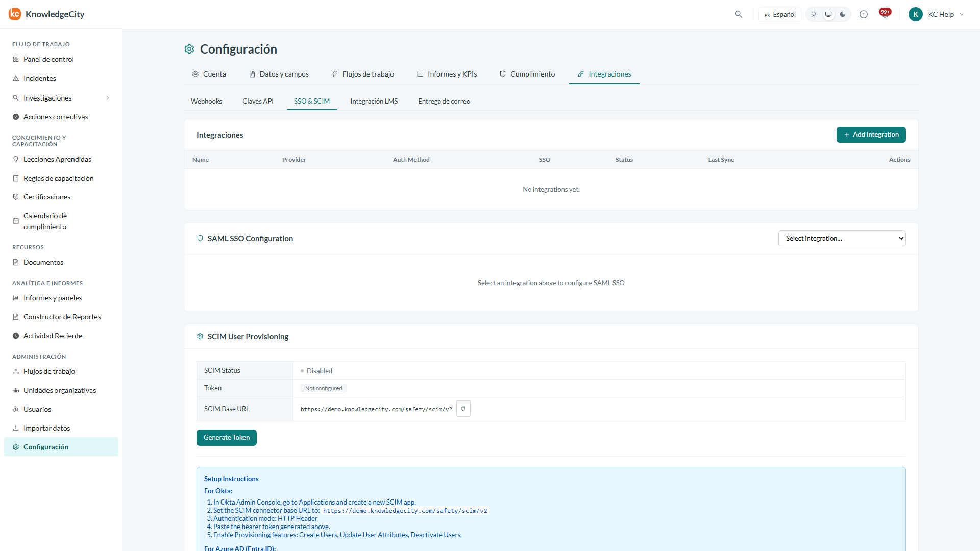This screenshot has height=551, width=980.
Task: Click the Panel de control sidebar icon
Action: 16,59
